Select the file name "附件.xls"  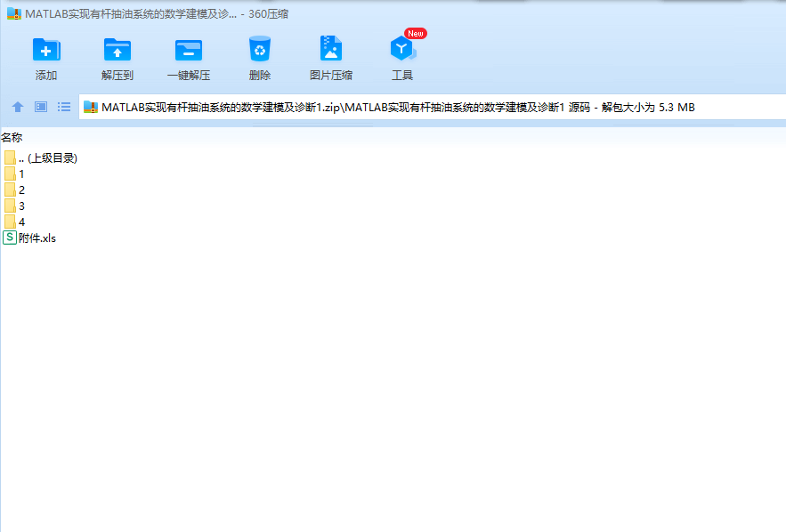point(37,238)
